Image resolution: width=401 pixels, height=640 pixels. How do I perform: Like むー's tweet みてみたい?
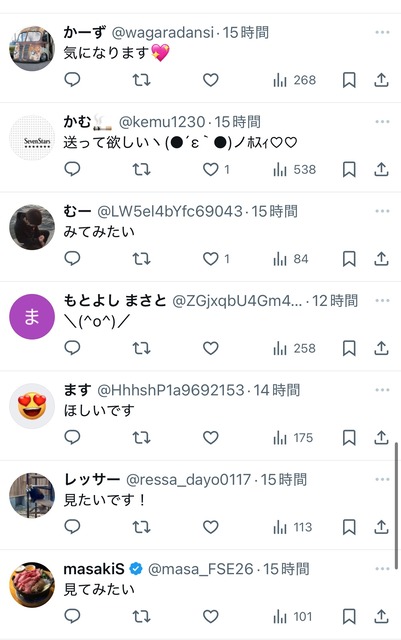211,259
